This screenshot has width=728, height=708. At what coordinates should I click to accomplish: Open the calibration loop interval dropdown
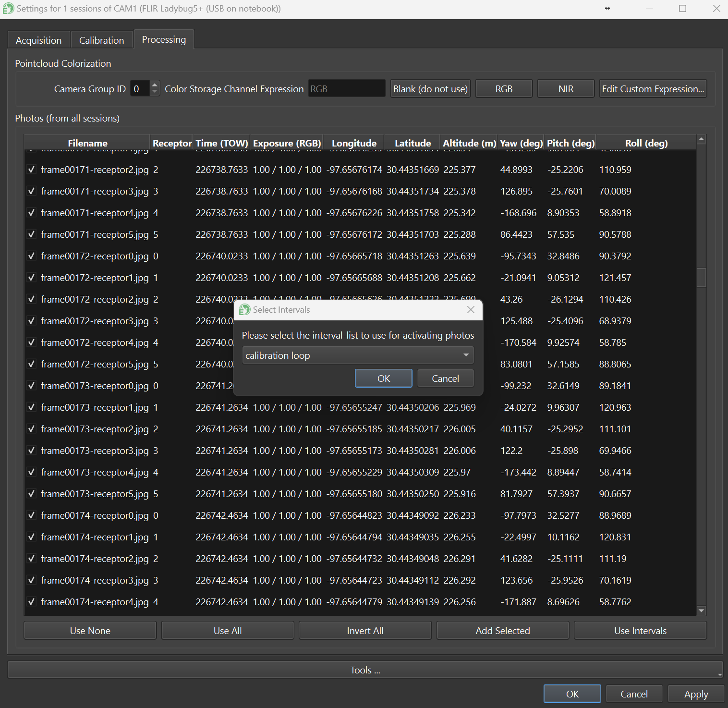[x=358, y=355]
